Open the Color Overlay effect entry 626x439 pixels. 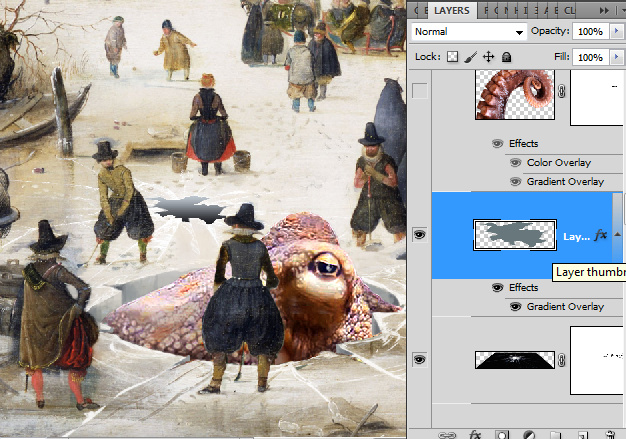click(x=559, y=162)
